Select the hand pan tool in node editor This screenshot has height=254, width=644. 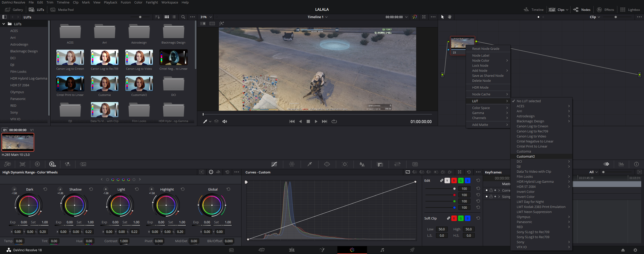[x=450, y=17]
